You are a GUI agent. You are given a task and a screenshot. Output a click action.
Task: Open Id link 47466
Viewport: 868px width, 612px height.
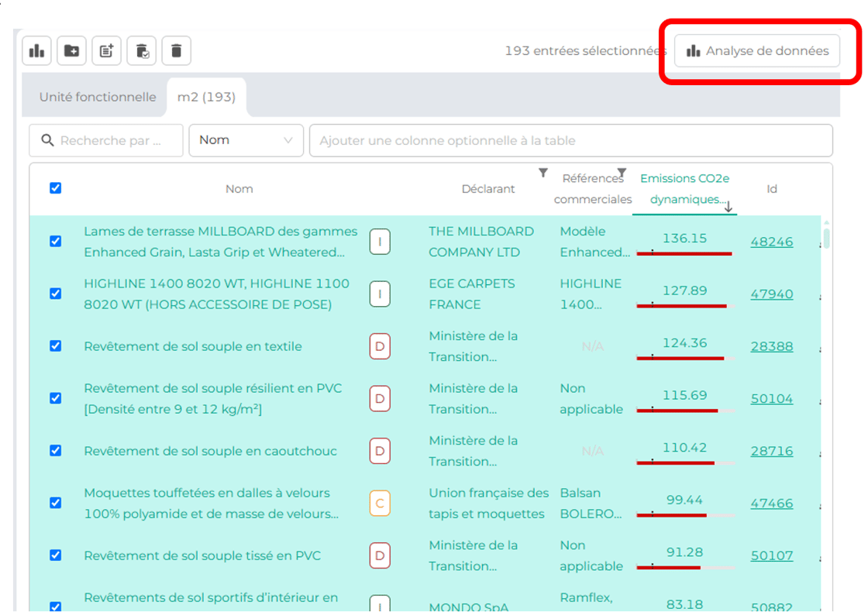tap(772, 503)
